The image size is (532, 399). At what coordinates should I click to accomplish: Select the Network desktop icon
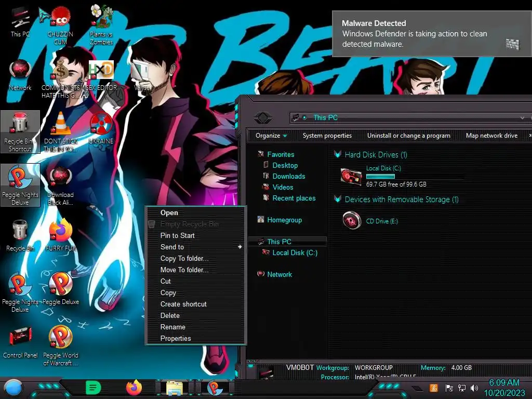tap(20, 75)
